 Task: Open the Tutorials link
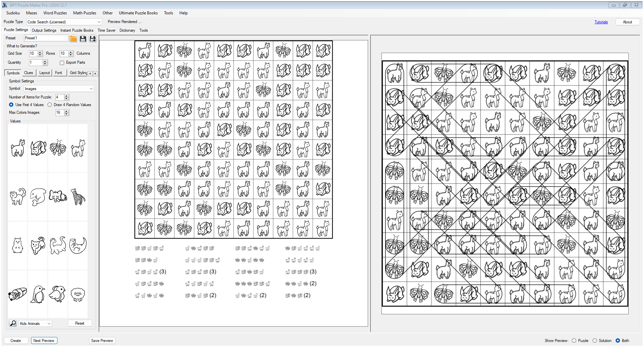(601, 22)
